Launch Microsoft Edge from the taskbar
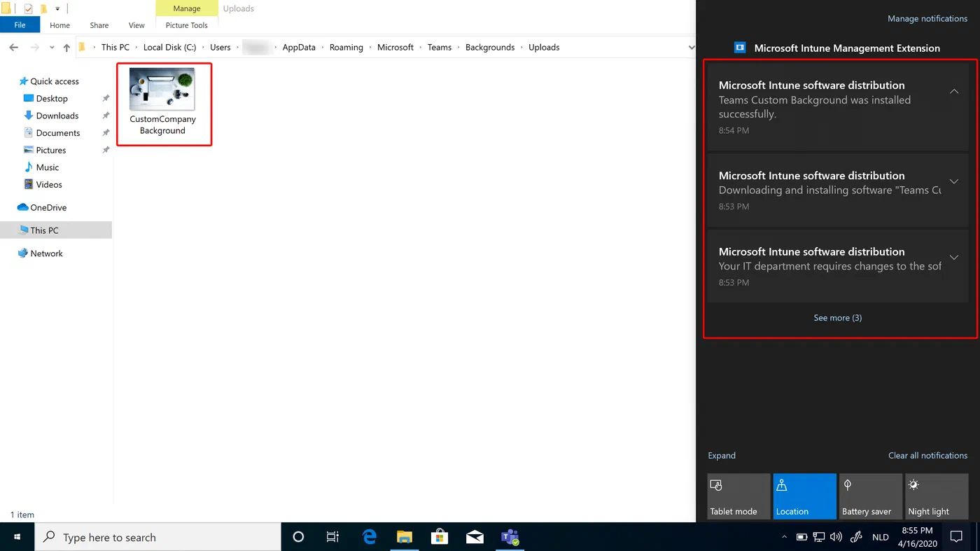The height and width of the screenshot is (551, 980). coord(369,537)
